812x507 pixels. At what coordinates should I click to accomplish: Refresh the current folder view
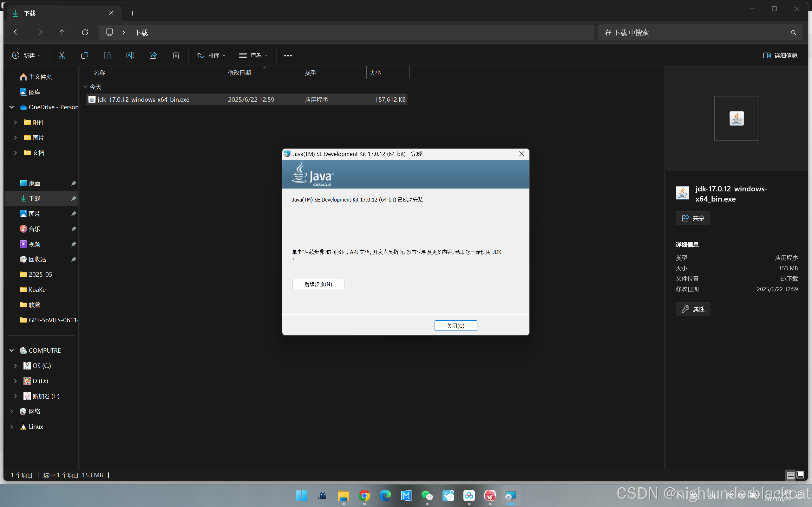point(85,32)
